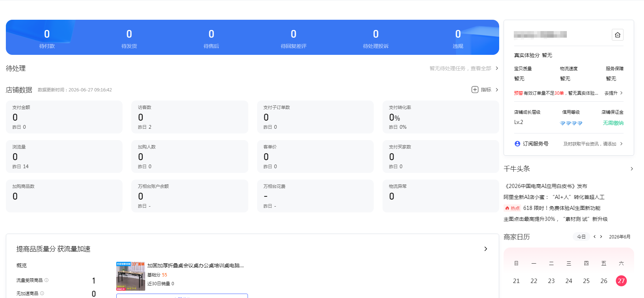Open 《2026中国电商AI应用白皮书》发布 headline
This screenshot has height=298, width=644.
(545, 186)
